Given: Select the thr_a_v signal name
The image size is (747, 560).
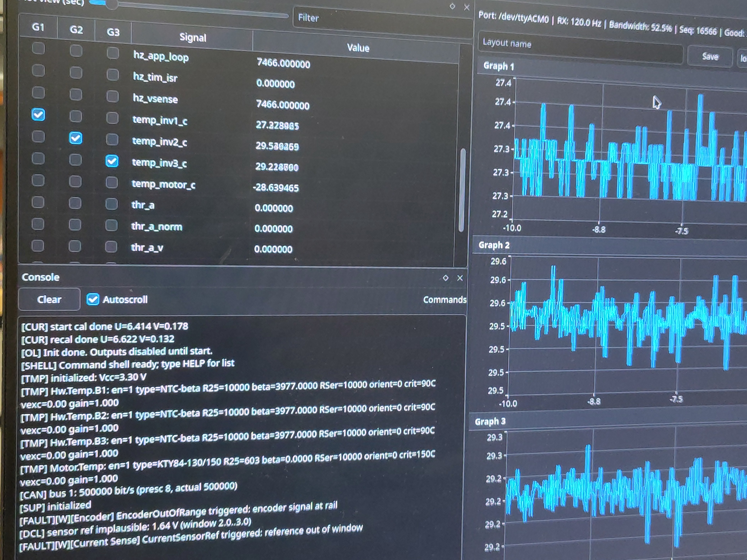Looking at the screenshot, I should click(x=147, y=247).
